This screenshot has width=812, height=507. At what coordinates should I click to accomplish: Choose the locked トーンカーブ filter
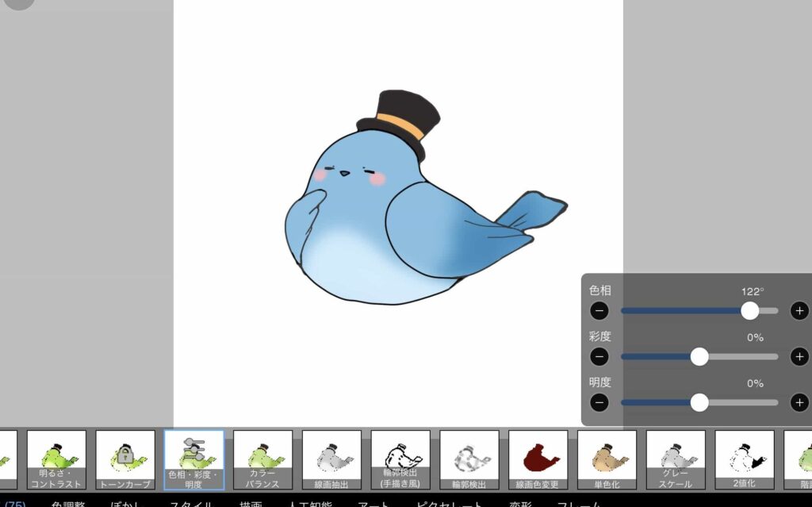pyautogui.click(x=125, y=459)
